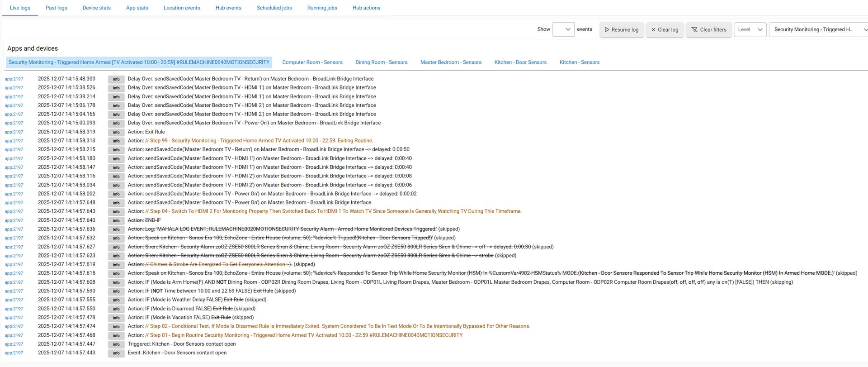Open the Hub actions tab
The height and width of the screenshot is (367, 868).
pos(366,8)
